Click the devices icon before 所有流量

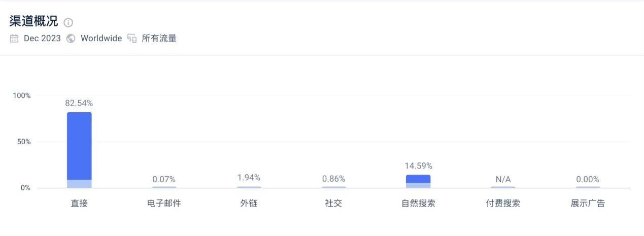[x=132, y=39]
